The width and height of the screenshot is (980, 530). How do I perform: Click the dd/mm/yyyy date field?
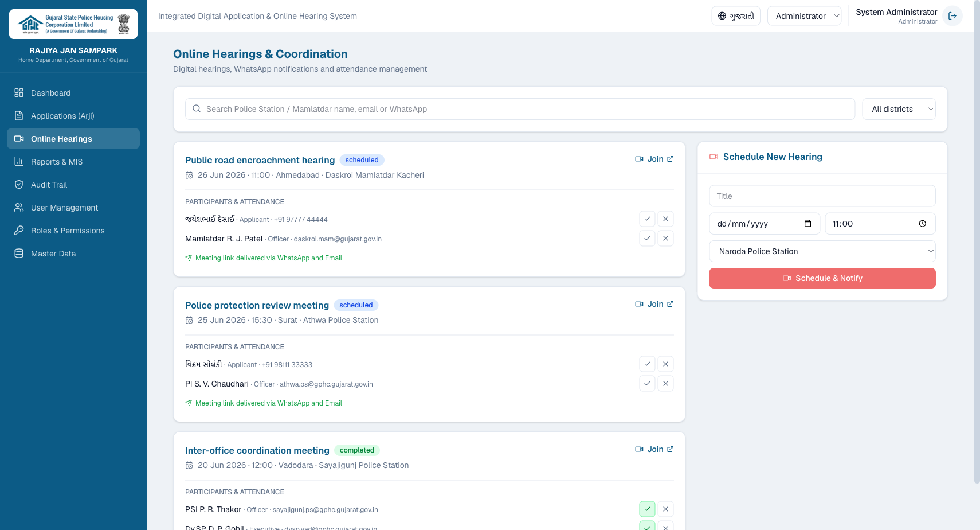tap(765, 224)
